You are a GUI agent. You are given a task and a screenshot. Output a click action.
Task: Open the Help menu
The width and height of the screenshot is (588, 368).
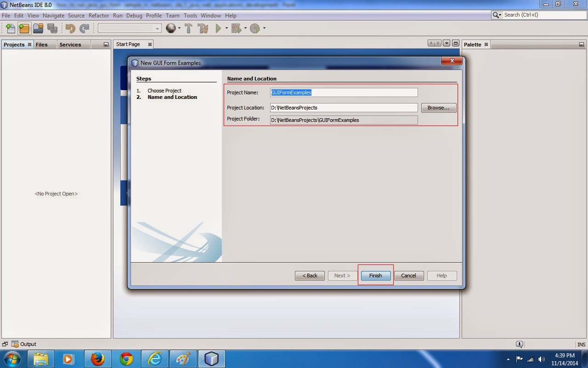click(231, 16)
